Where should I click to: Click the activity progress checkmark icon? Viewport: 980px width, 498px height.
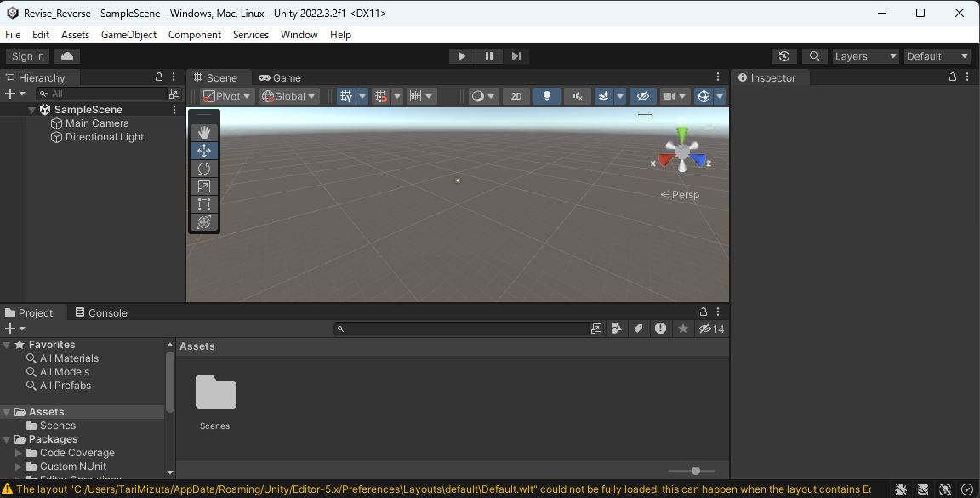pyautogui.click(x=968, y=489)
